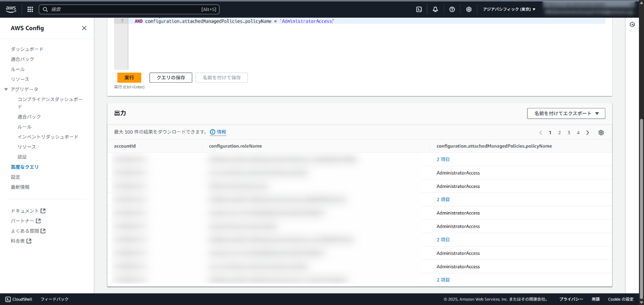Click the info circle icon beside 情報

[x=213, y=132]
